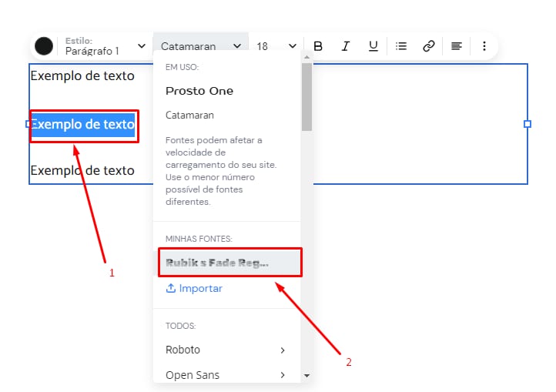This screenshot has height=392, width=556.
Task: Expand Roboto font variants arrow
Action: (283, 350)
